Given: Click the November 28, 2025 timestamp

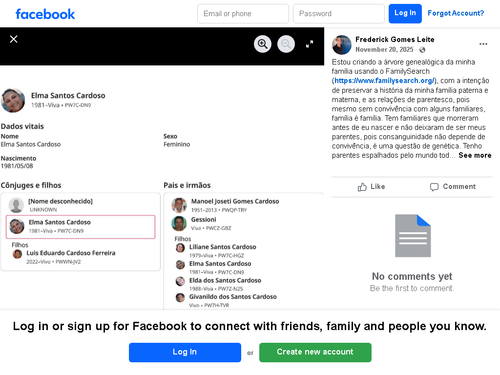Looking at the screenshot, I should point(384,50).
